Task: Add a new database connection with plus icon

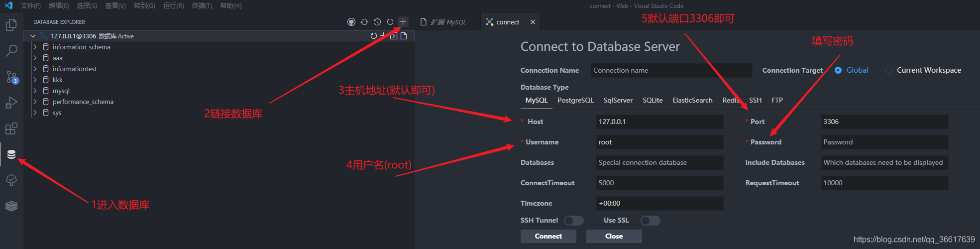Action: [x=403, y=22]
